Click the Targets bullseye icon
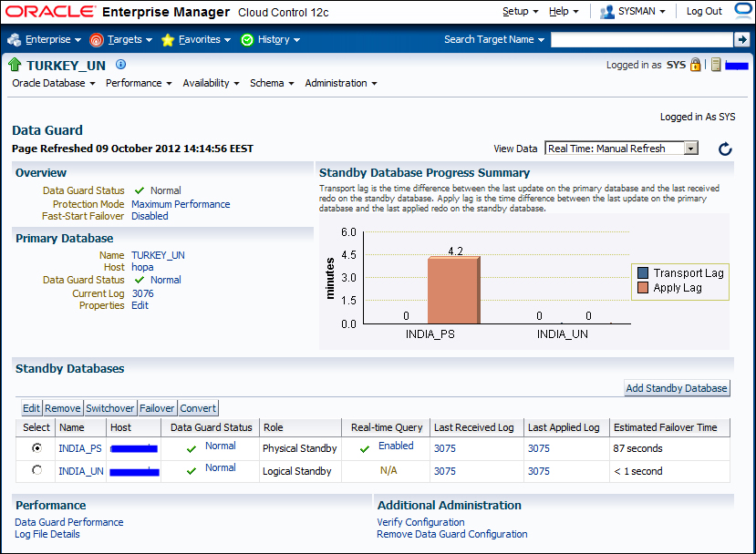756x554 pixels. pyautogui.click(x=97, y=40)
